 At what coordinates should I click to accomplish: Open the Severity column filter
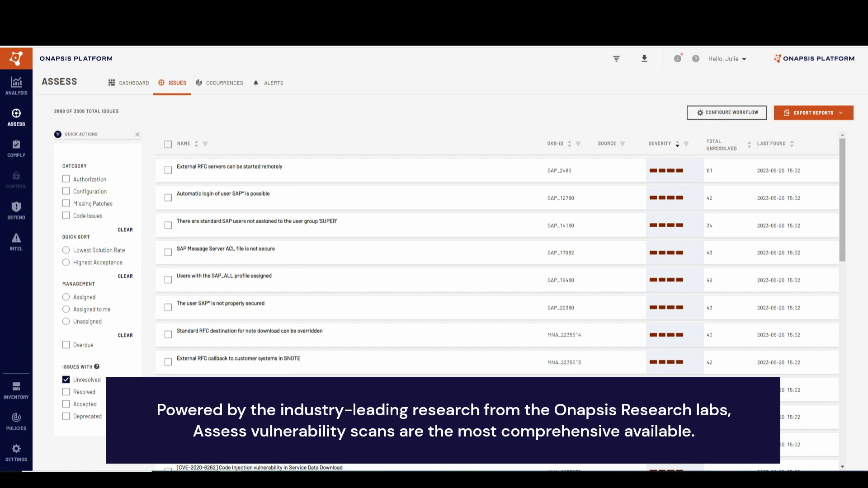pos(686,144)
